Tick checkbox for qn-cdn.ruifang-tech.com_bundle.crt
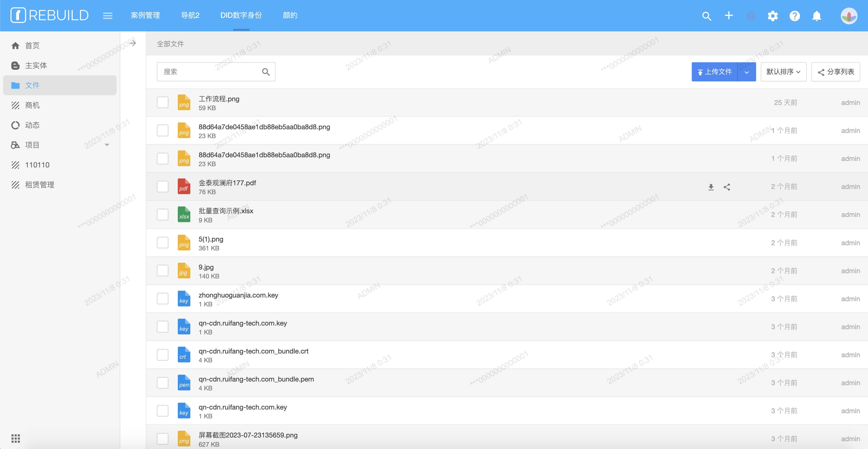Image resolution: width=868 pixels, height=449 pixels. click(x=163, y=355)
